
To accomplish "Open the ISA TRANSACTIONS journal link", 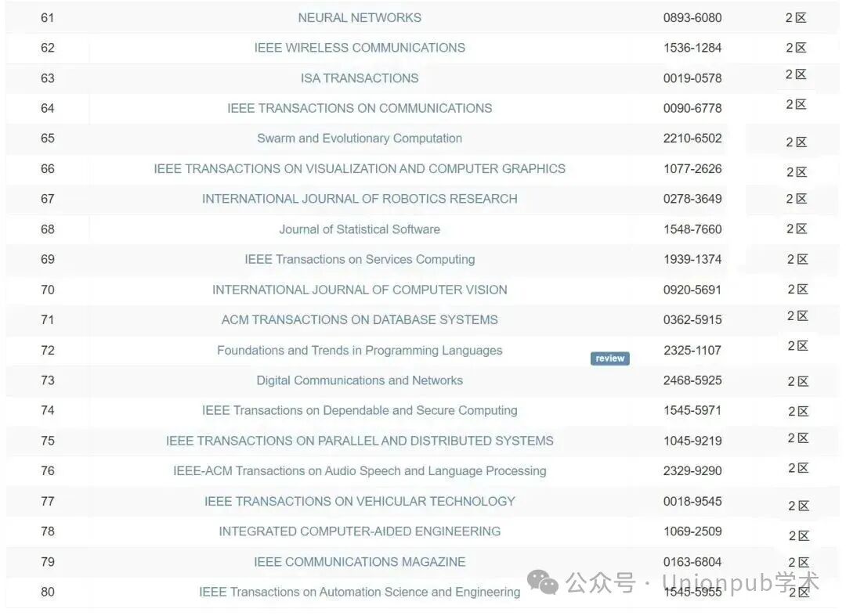I will coord(360,78).
